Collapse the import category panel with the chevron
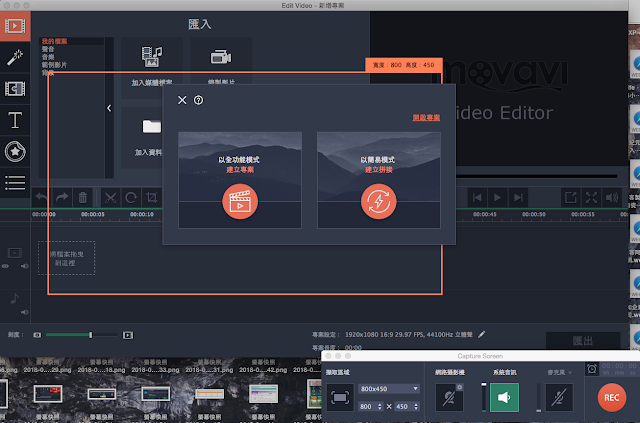This screenshot has height=423, width=640. coord(109,108)
